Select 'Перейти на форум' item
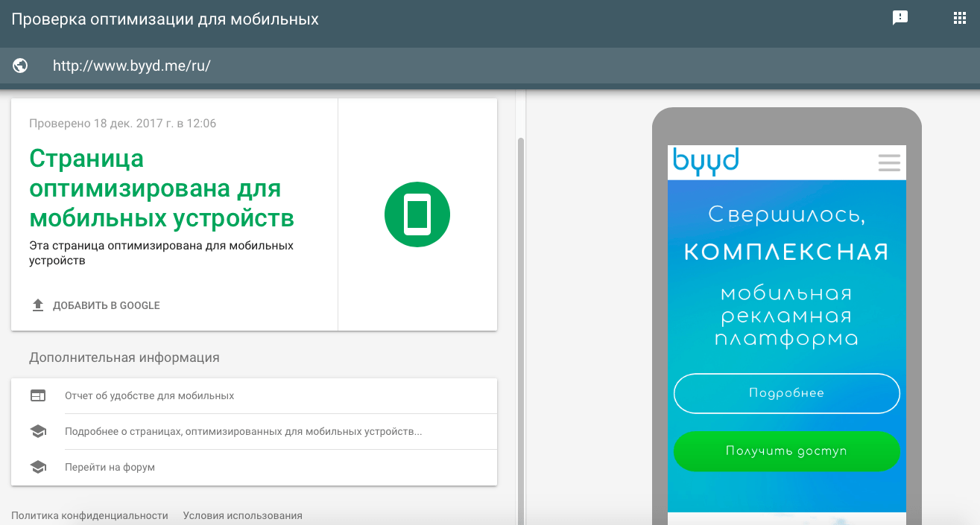The width and height of the screenshot is (980, 525). (x=110, y=467)
